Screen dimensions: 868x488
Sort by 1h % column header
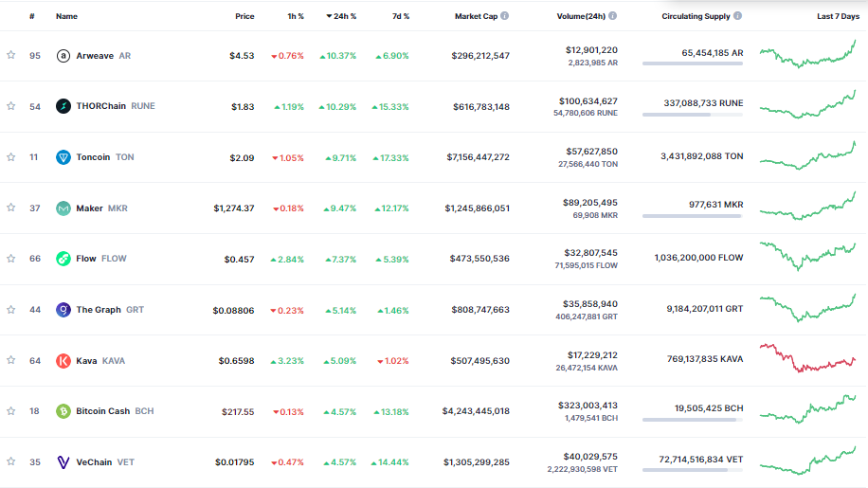point(296,17)
